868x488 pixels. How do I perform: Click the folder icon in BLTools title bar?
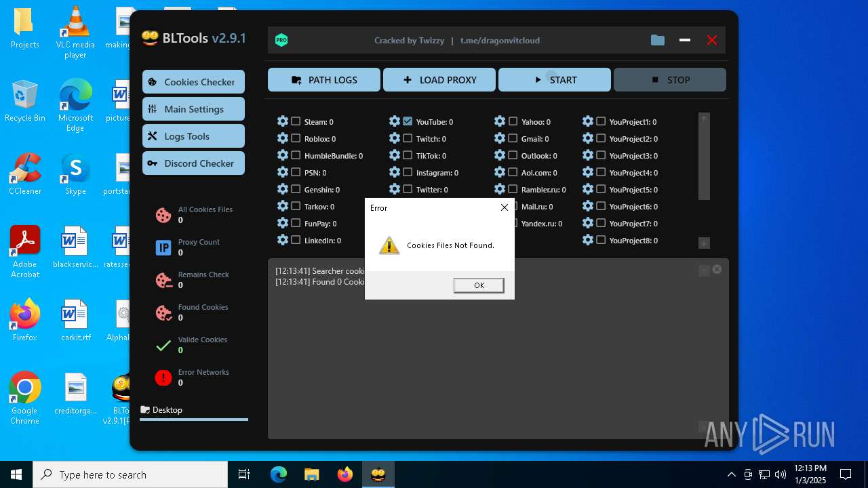coord(658,40)
